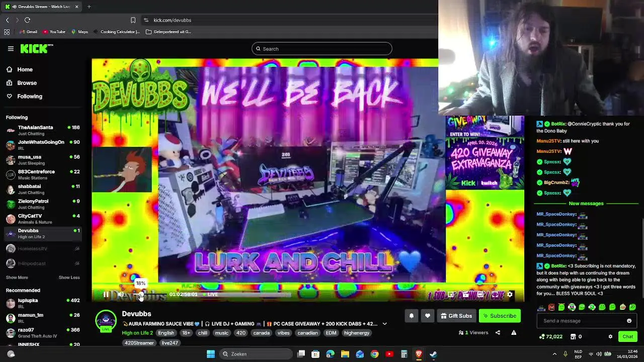The image size is (644, 362).
Task: Launch Google Chrome from the taskbar
Action: [374, 354]
